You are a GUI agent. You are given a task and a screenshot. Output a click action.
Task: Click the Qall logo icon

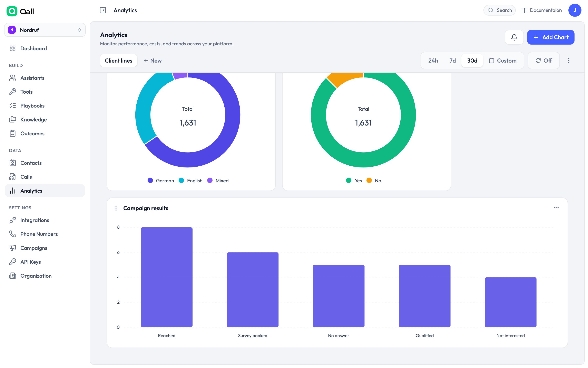[12, 11]
